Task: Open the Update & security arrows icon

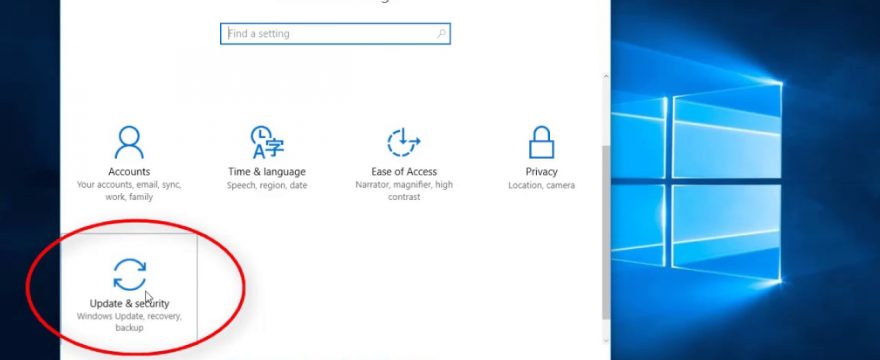Action: tap(130, 274)
